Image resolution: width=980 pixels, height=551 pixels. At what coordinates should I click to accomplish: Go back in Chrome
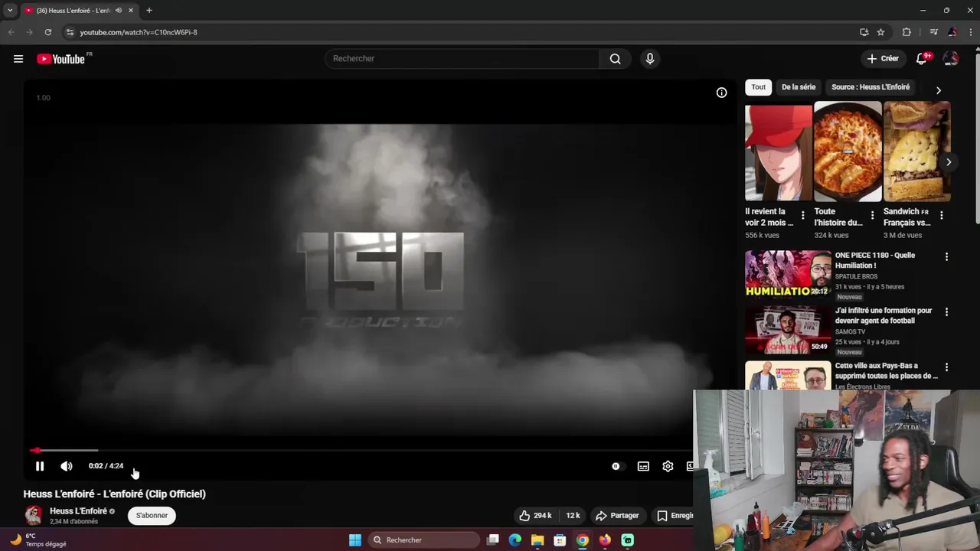coord(11,32)
